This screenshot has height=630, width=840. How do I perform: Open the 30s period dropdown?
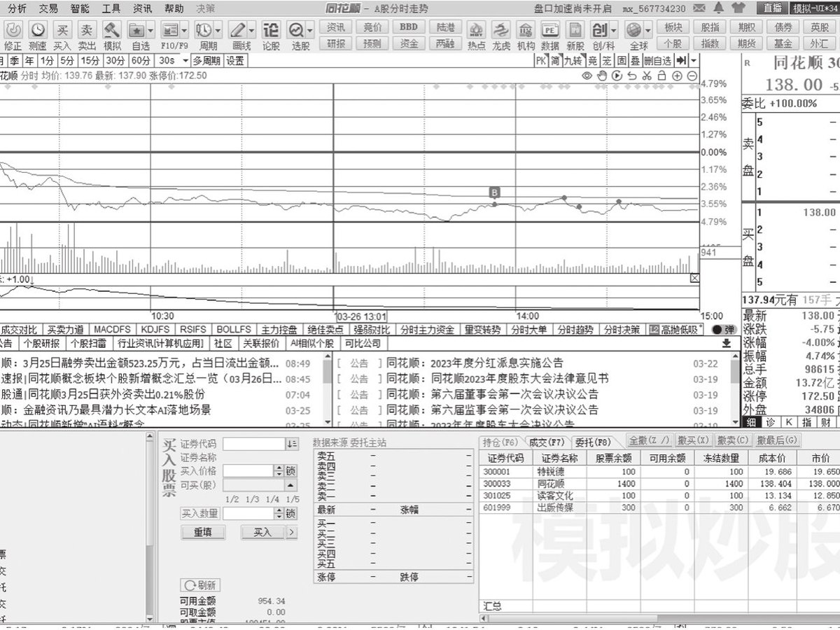pyautogui.click(x=171, y=60)
